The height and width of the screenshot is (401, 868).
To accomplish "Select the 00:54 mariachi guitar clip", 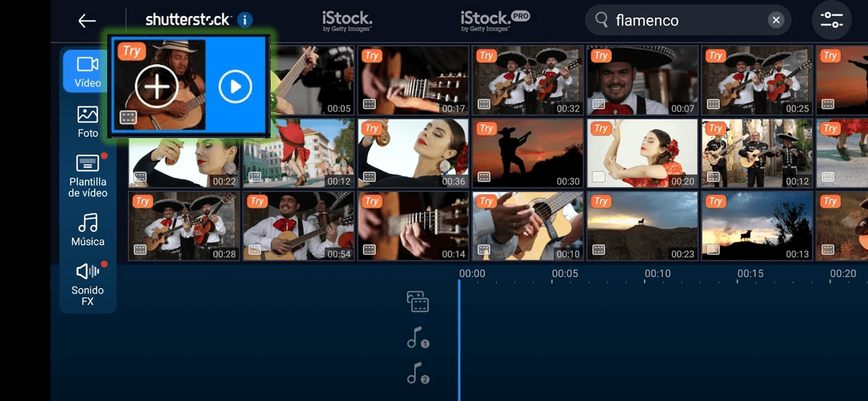I will [x=299, y=226].
